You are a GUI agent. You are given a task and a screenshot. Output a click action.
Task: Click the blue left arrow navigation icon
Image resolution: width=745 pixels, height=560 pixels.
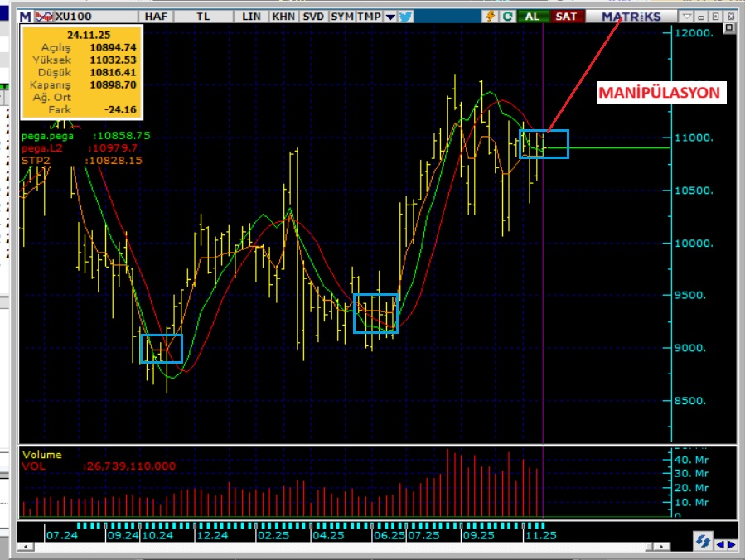pyautogui.click(x=719, y=544)
